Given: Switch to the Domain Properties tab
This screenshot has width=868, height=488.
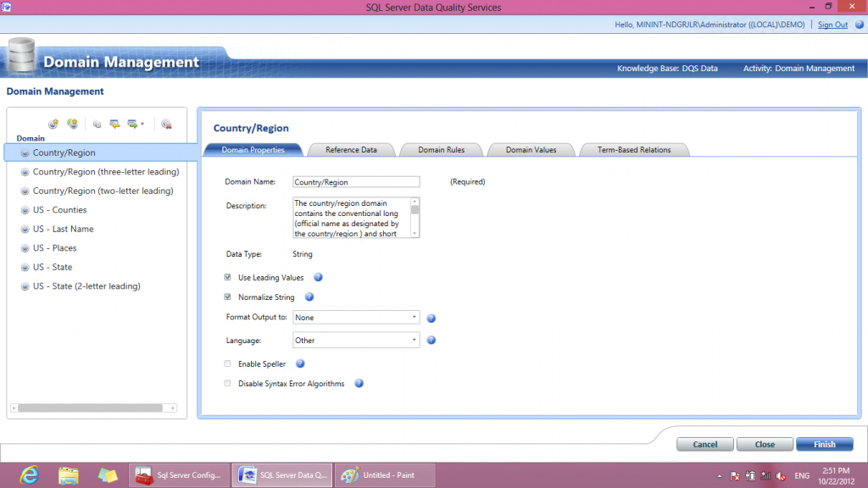Looking at the screenshot, I should click(253, 150).
